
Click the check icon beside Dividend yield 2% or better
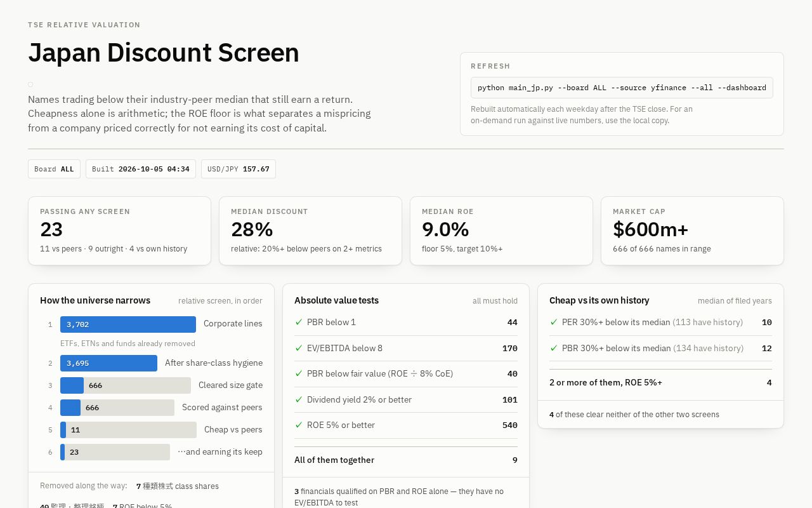click(x=299, y=399)
